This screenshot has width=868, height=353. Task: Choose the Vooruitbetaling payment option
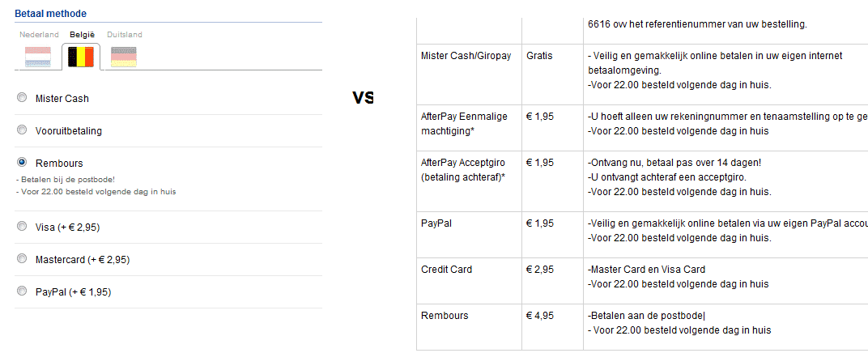(x=21, y=130)
